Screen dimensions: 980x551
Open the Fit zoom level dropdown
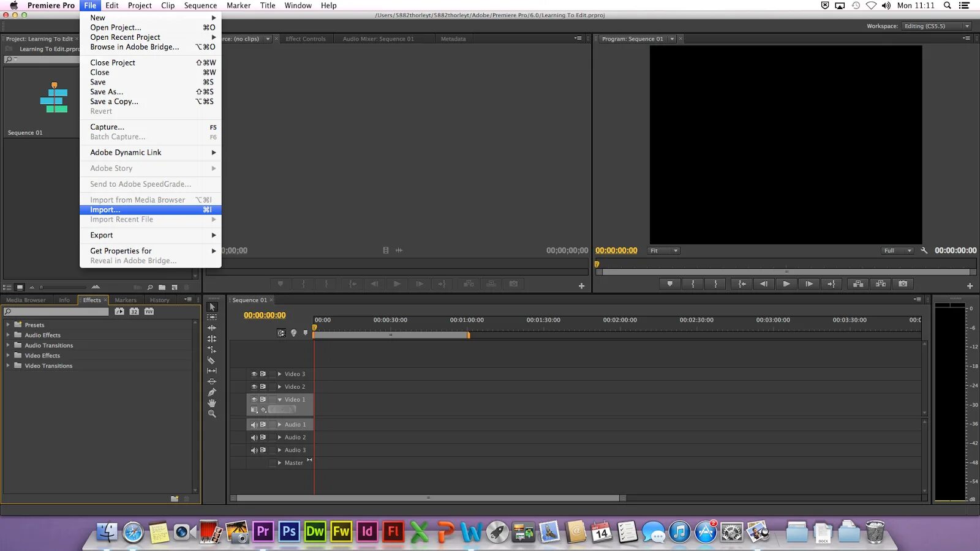[x=664, y=250]
